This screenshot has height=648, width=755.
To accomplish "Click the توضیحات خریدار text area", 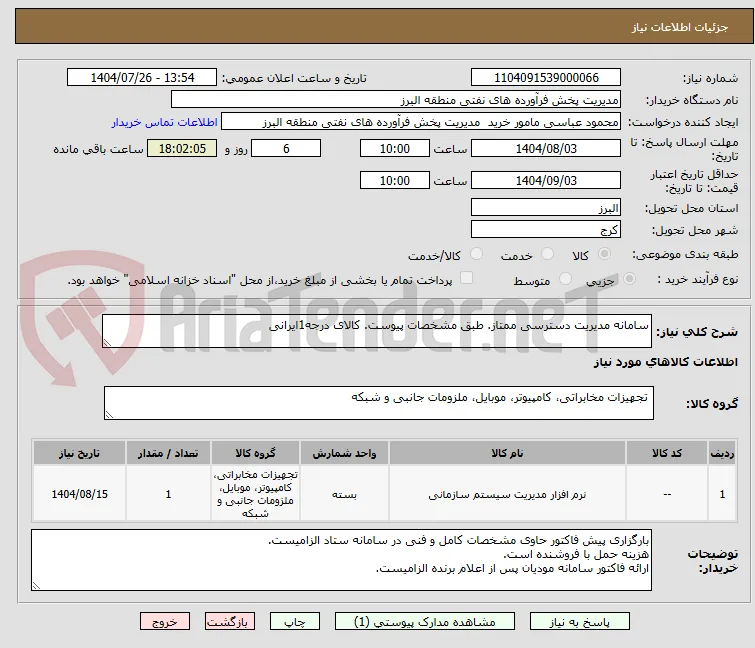I will click(341, 560).
